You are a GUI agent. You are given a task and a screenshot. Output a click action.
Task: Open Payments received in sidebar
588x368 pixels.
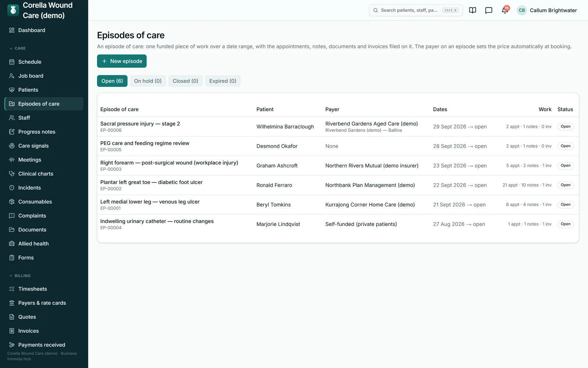click(x=44, y=345)
